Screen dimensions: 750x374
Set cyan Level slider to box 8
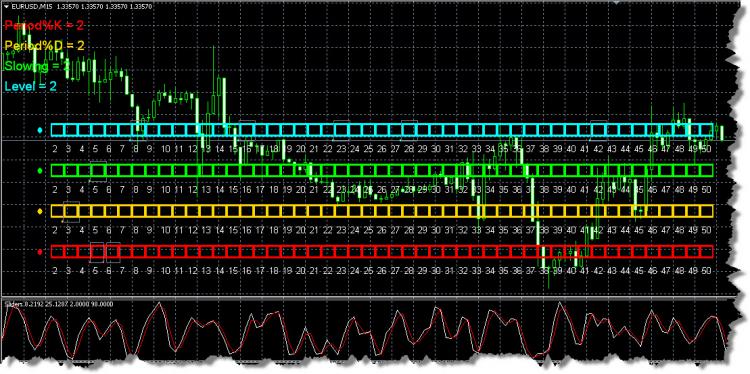click(139, 130)
